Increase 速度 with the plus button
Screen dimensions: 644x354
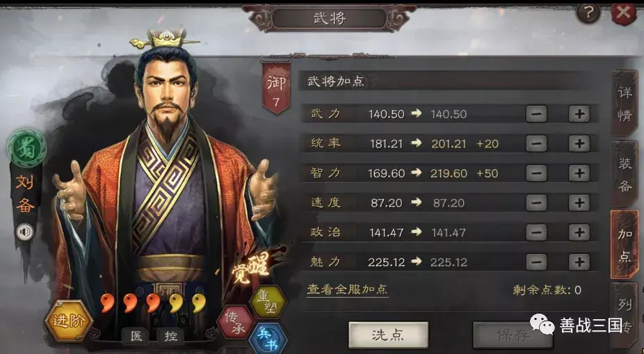point(579,203)
